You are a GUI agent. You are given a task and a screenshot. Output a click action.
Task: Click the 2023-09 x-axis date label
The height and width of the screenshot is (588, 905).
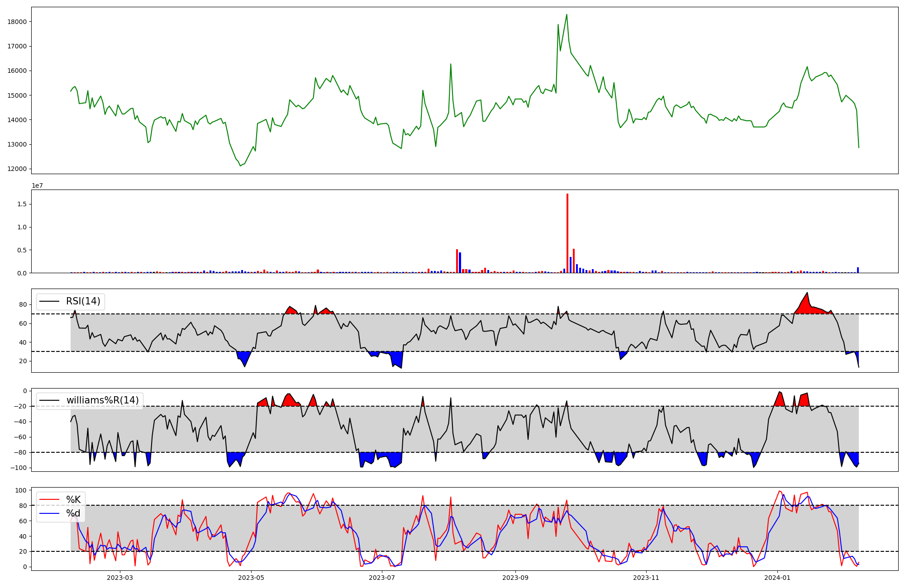[x=515, y=578]
